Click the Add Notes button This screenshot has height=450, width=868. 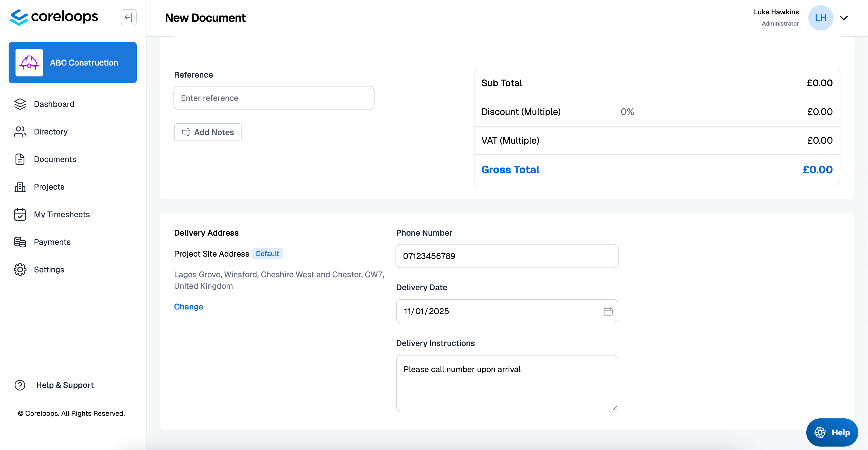(208, 132)
